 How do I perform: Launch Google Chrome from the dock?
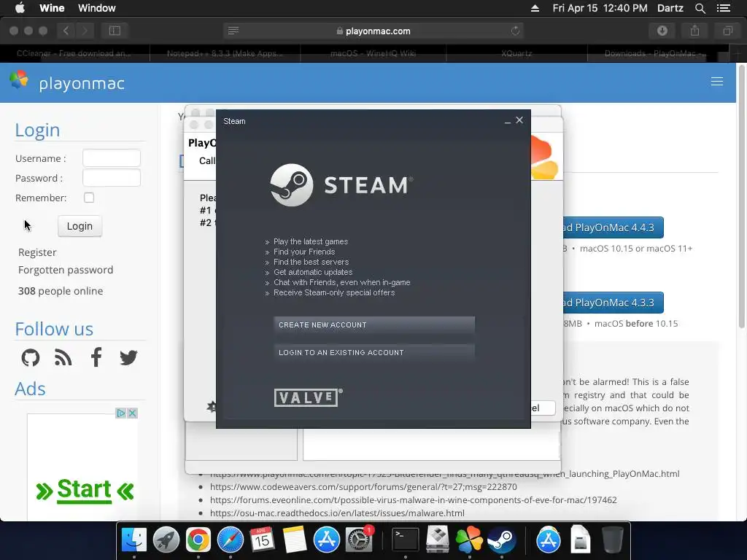[198, 540]
